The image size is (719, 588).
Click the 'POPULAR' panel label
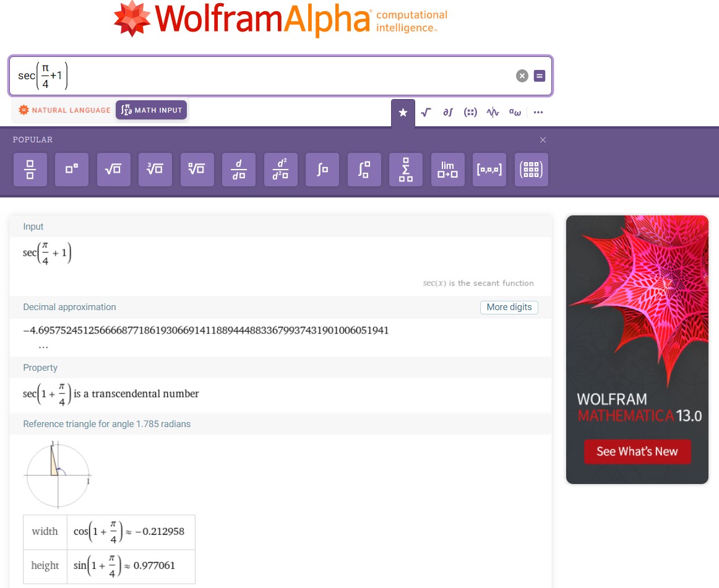33,140
